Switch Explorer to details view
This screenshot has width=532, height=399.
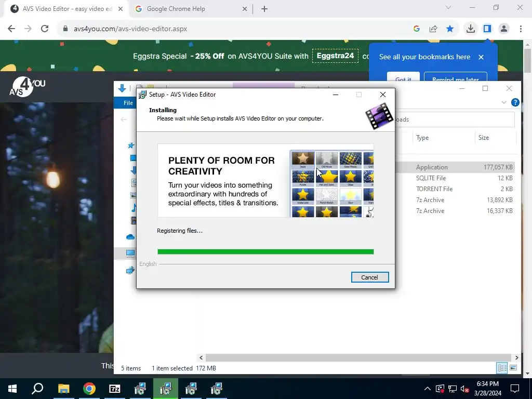[502, 368]
